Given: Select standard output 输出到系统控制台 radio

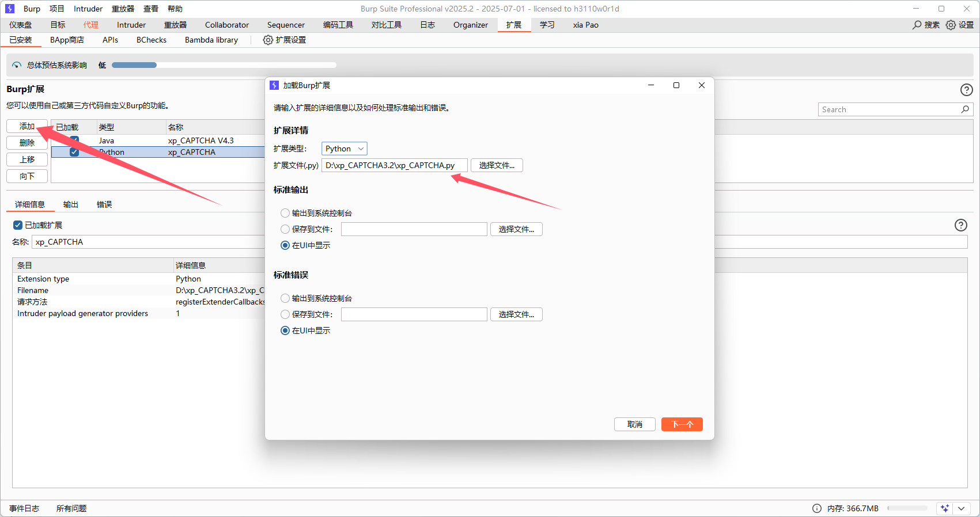Looking at the screenshot, I should click(285, 213).
